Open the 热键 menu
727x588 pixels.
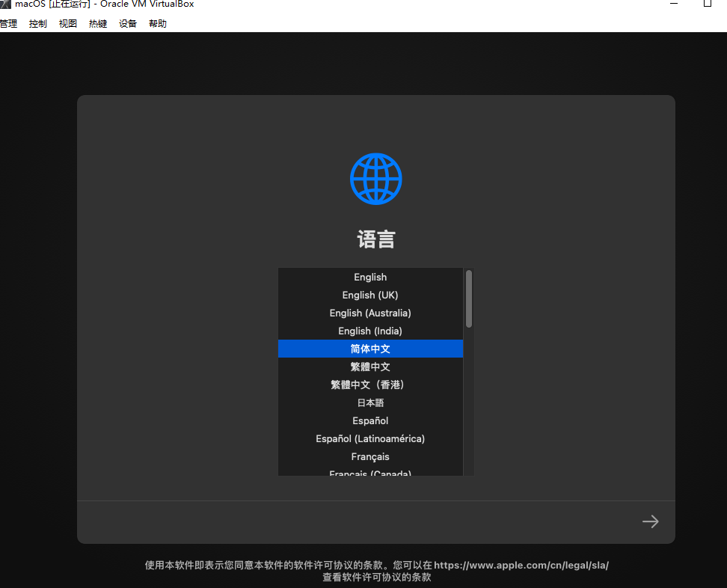coord(98,24)
